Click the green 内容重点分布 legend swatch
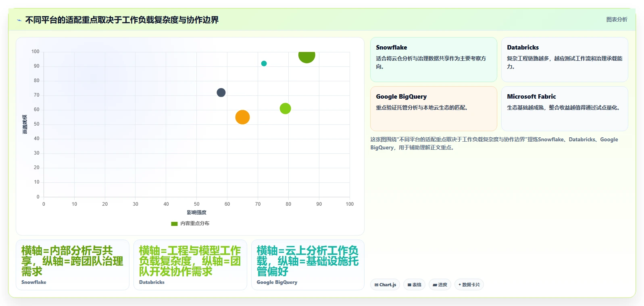 pyautogui.click(x=174, y=223)
